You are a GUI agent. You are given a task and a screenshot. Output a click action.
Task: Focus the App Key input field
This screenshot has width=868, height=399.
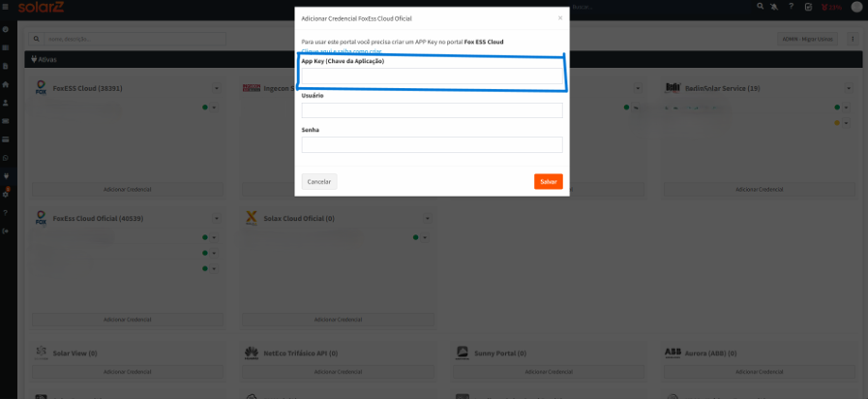click(432, 77)
